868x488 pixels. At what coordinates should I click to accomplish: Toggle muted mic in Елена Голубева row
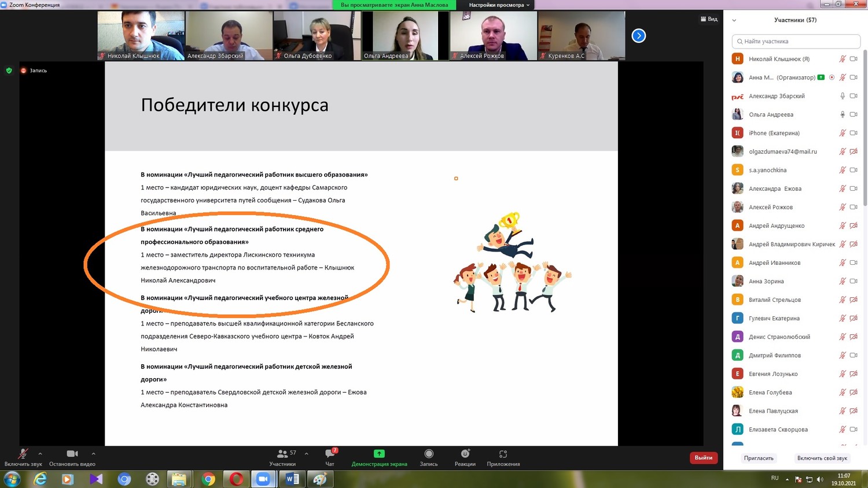tap(843, 392)
